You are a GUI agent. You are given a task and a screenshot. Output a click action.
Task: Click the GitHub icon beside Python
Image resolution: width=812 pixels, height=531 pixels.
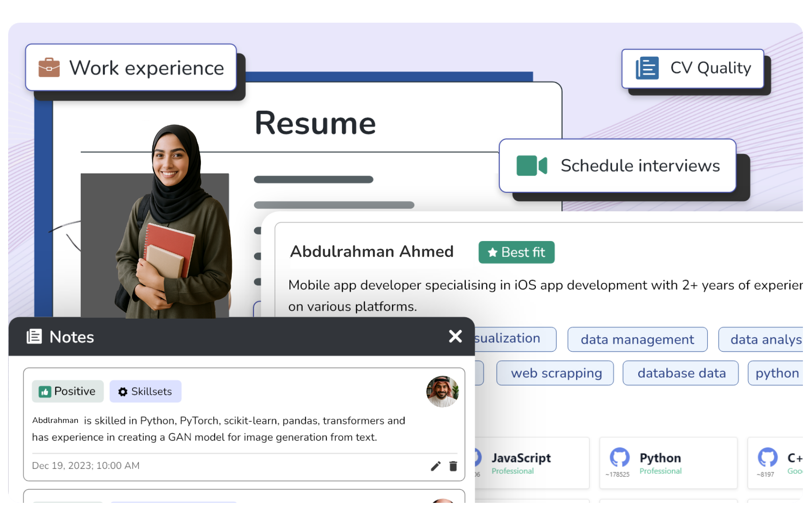point(619,457)
